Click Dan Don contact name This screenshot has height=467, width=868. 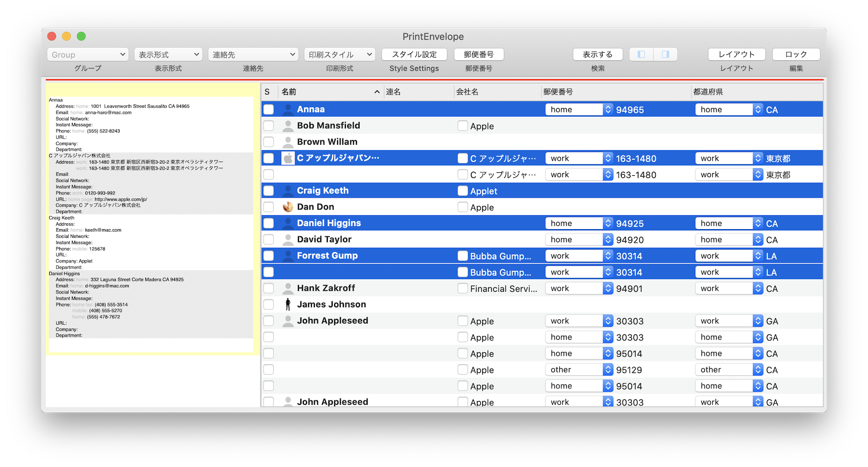point(315,207)
